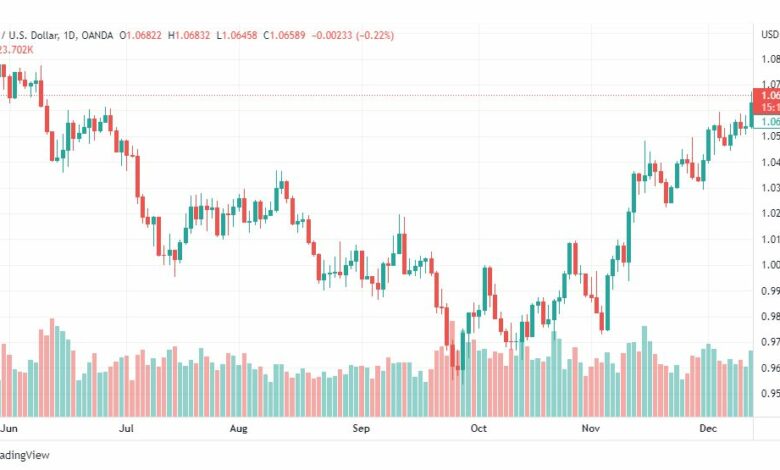The width and height of the screenshot is (780, 470).
Task: Click the open price value 1.06822
Action: tap(144, 35)
